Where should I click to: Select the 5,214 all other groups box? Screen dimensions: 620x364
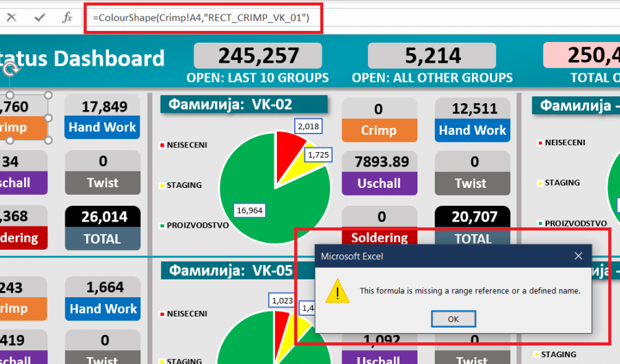coord(432,56)
